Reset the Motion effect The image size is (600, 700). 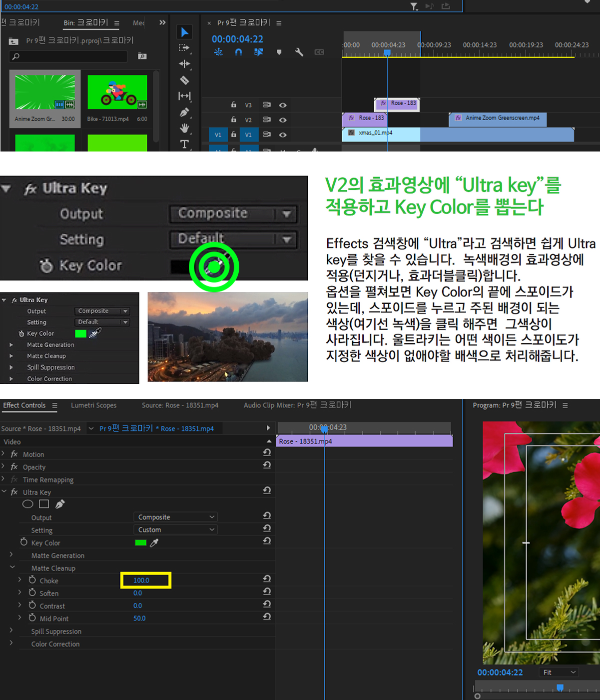pyautogui.click(x=267, y=452)
